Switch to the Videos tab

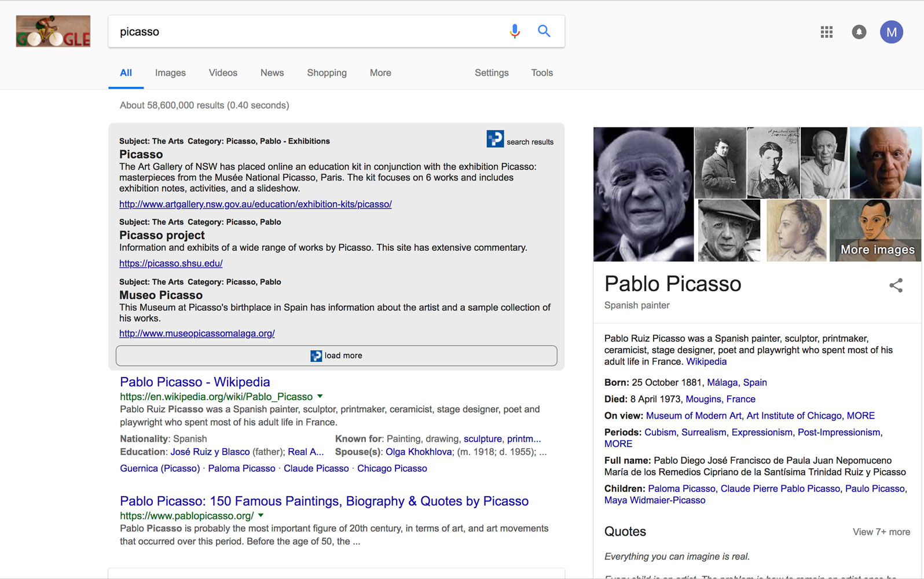(223, 73)
